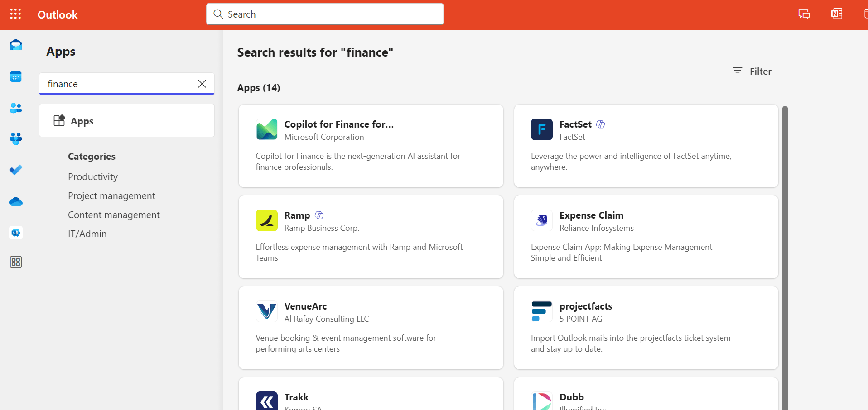Select the Productivity category
The height and width of the screenshot is (410, 868).
(x=93, y=177)
